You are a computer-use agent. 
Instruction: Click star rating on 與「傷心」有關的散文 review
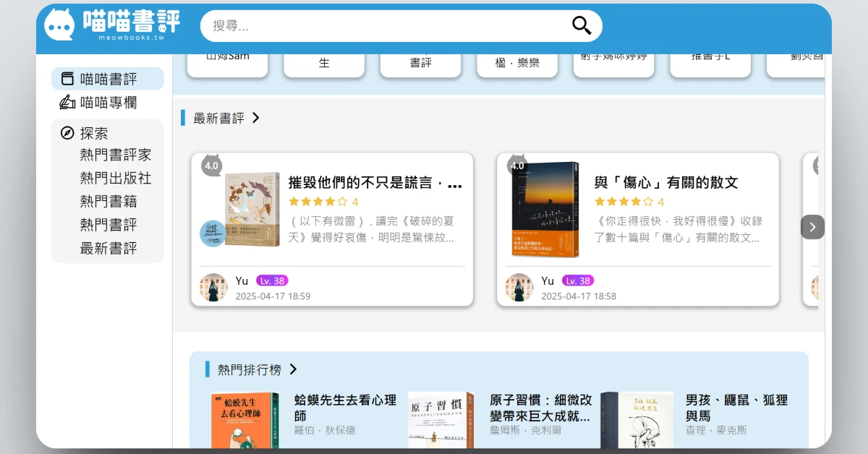[629, 202]
